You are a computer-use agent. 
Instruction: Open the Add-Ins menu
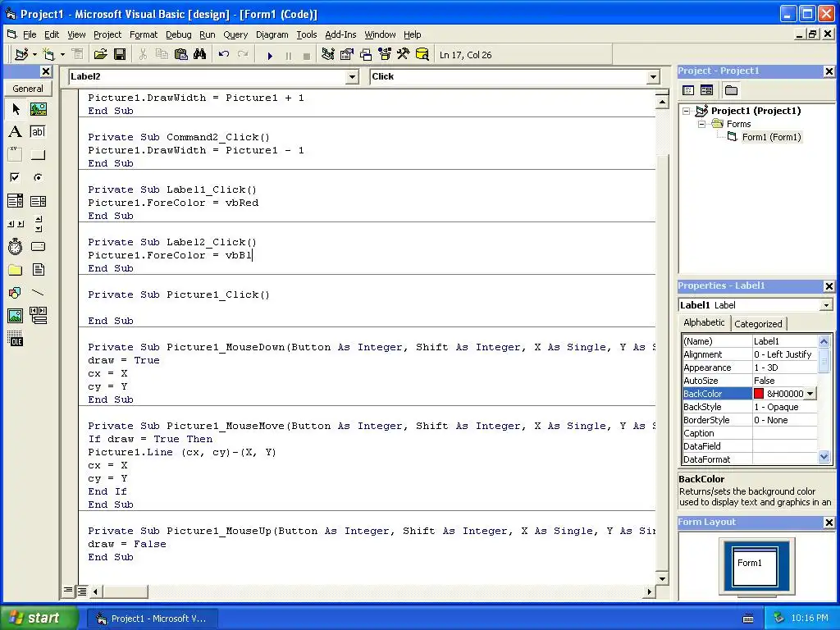pos(340,34)
